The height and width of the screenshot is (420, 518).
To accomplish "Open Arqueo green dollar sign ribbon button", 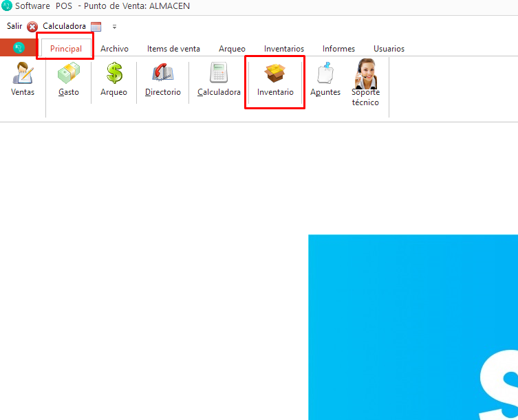I will [x=114, y=79].
